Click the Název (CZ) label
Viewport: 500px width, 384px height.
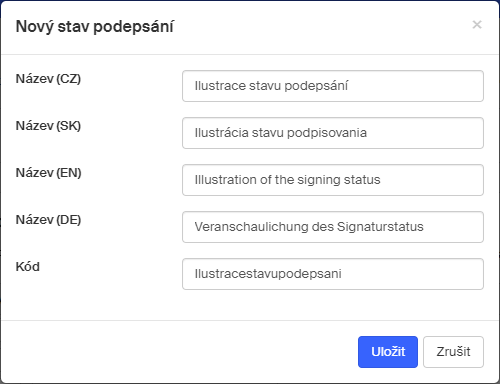(x=48, y=79)
